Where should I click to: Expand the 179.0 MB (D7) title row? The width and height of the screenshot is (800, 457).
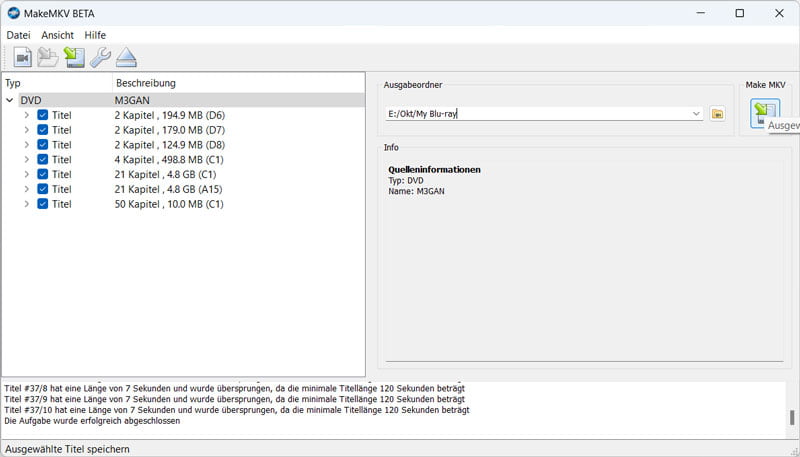[27, 130]
